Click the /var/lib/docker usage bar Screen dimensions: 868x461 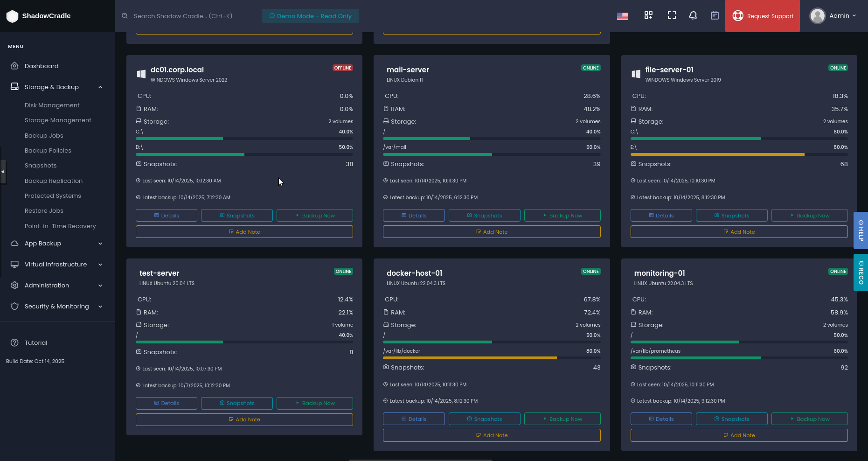[492, 358]
